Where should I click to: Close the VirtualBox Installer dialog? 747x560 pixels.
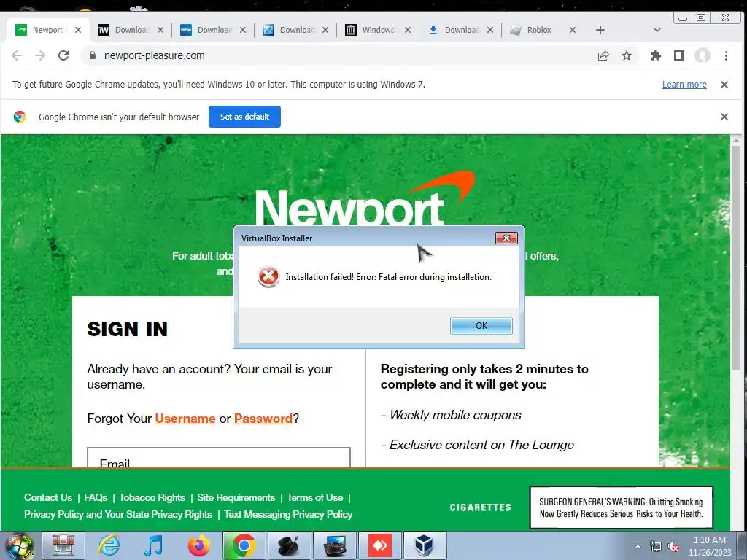click(506, 238)
